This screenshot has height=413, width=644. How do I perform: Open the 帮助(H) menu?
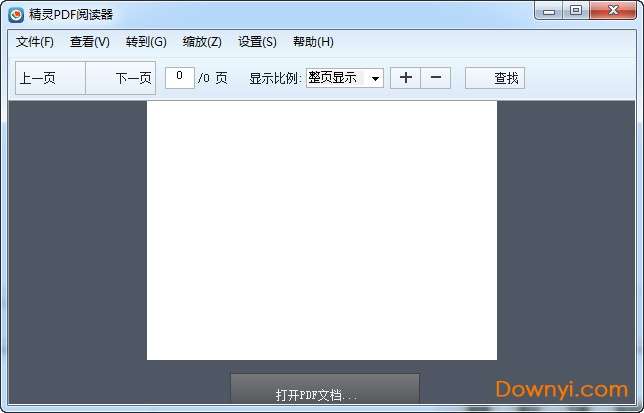point(313,42)
